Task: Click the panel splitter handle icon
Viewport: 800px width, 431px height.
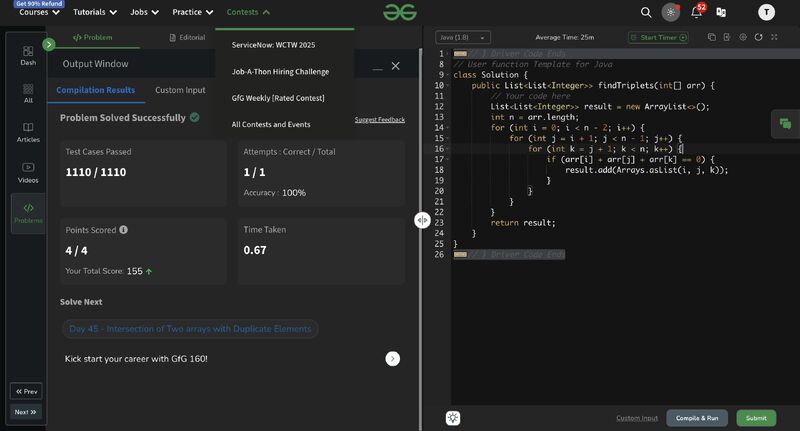Action: (x=422, y=220)
